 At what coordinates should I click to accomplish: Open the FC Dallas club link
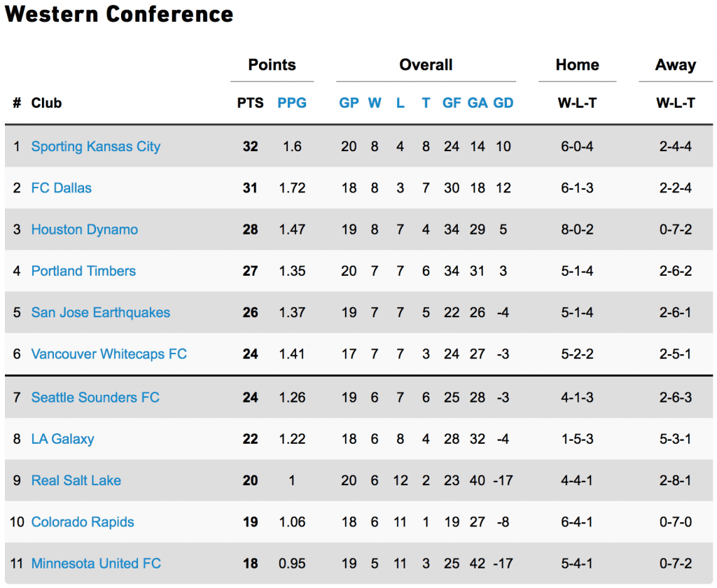(62, 188)
